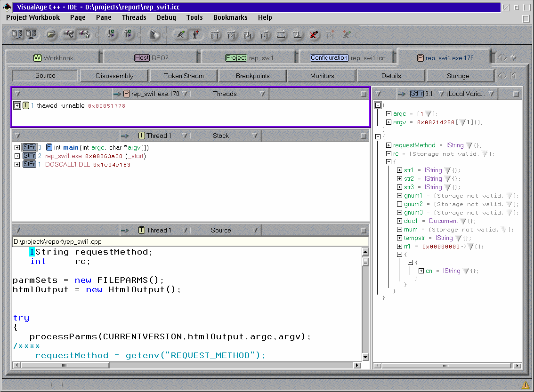The width and height of the screenshot is (534, 392).
Task: Click the running figure Run debug icon
Action: coord(180,34)
